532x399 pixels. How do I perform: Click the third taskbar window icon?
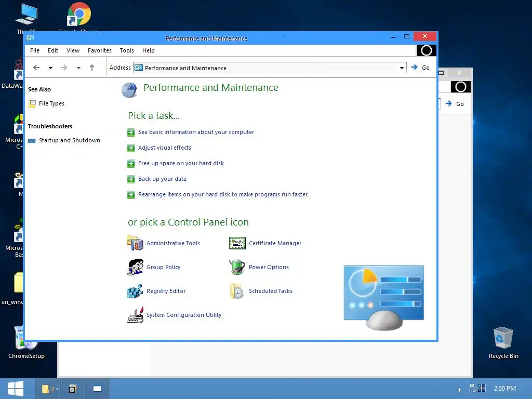[97, 389]
